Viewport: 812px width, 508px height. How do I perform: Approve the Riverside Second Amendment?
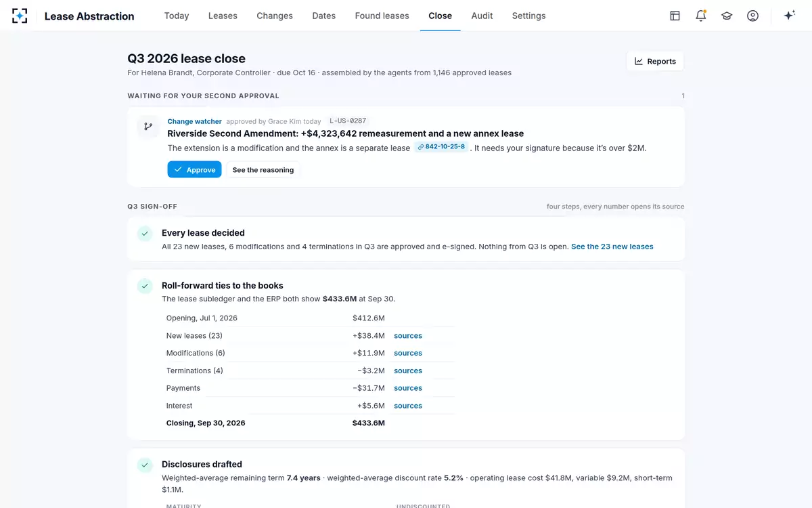tap(194, 169)
